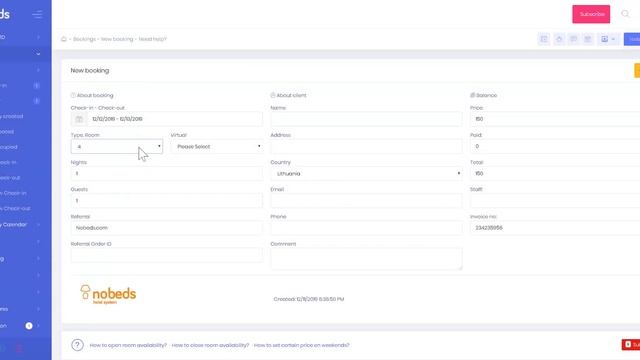
Task: Click the Email input field
Action: (x=366, y=201)
